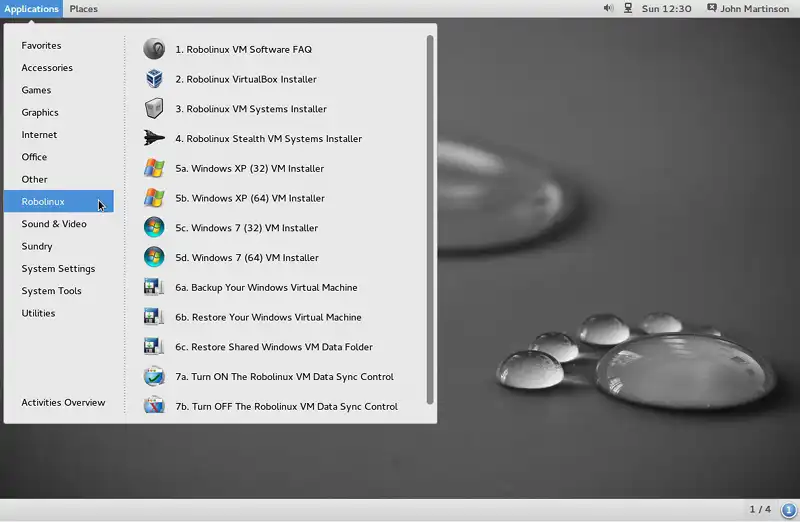Click the 1 / 4 workspace indicator
Screen dimensions: 800x522
click(760, 509)
